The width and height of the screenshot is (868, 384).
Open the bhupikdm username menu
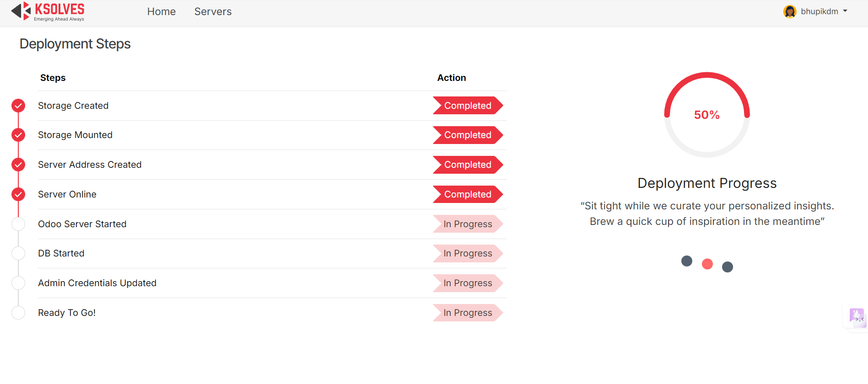tap(819, 11)
